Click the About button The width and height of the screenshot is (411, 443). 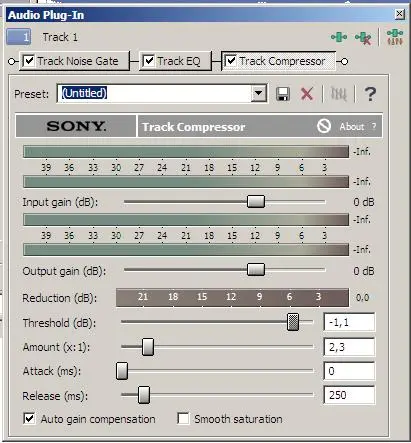352,127
